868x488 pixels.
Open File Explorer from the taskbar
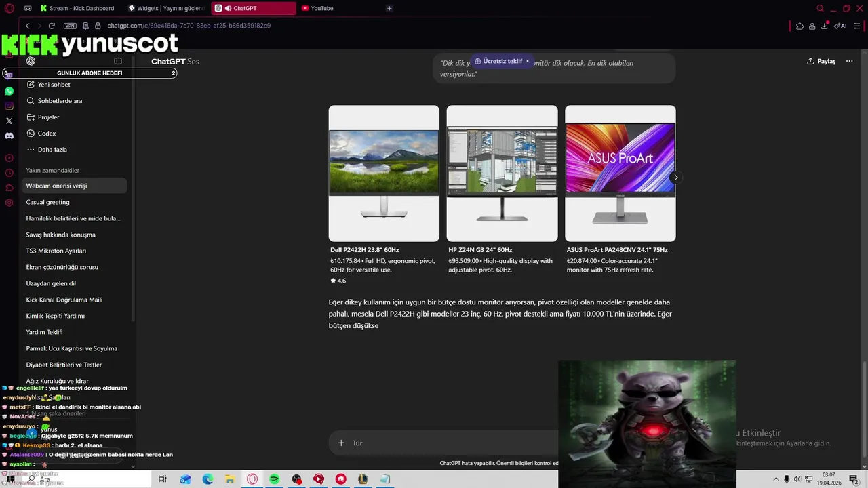click(x=230, y=479)
